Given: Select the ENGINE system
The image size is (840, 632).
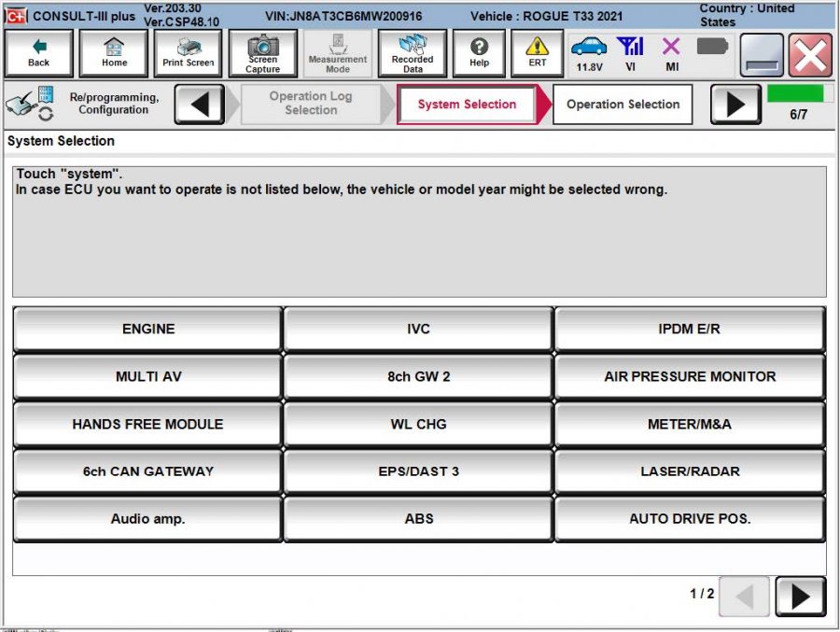Looking at the screenshot, I should pyautogui.click(x=147, y=329).
